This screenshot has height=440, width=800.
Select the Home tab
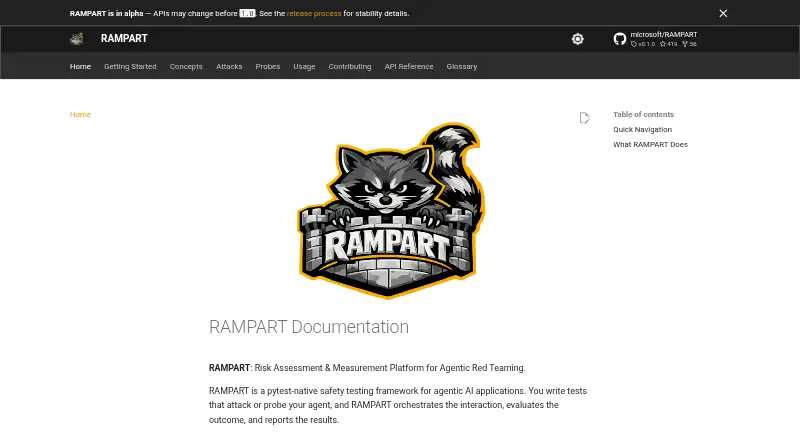[x=80, y=66]
